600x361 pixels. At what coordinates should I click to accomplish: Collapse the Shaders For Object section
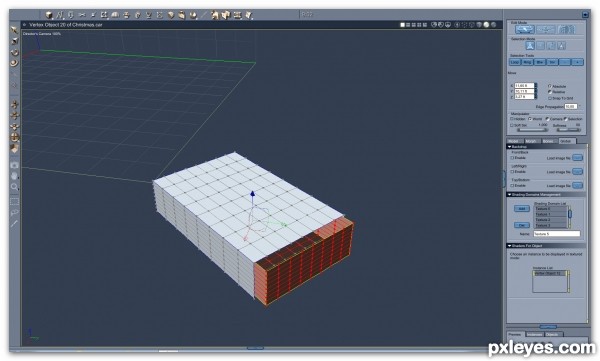(510, 246)
